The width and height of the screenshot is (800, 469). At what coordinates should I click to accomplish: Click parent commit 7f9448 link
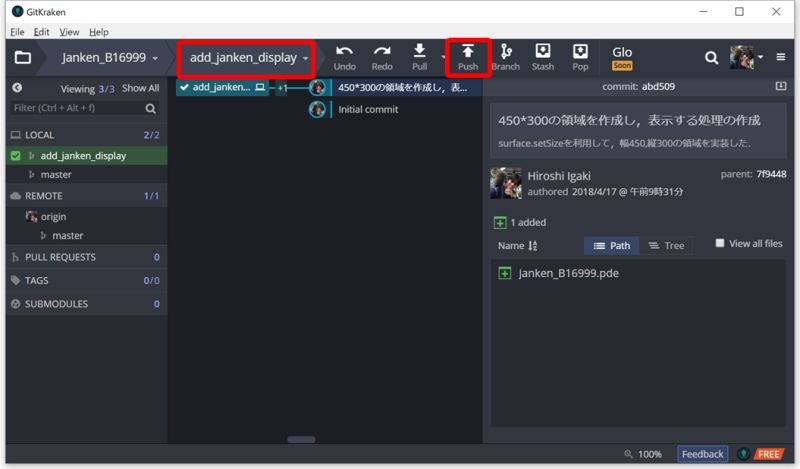[x=771, y=174]
